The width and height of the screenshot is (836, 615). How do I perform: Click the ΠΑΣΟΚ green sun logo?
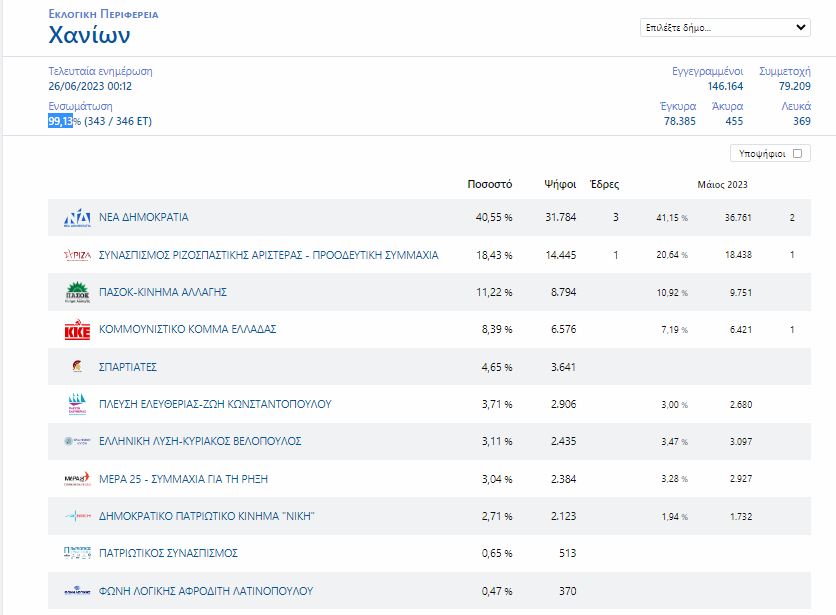click(x=77, y=292)
